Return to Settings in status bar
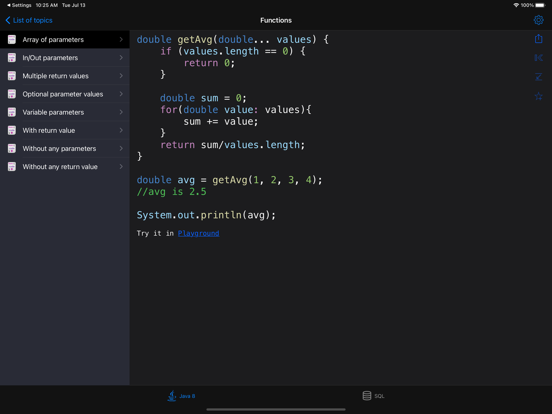This screenshot has width=552, height=414. point(19,5)
